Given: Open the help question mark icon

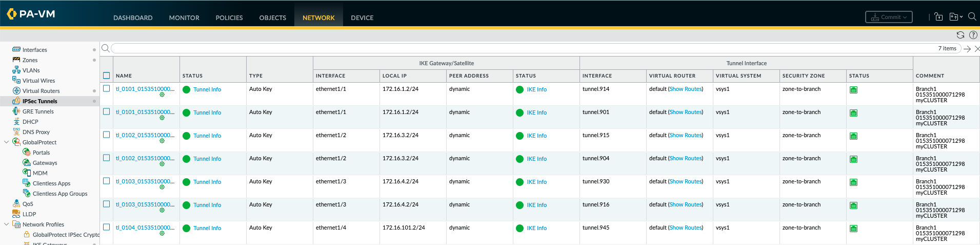Looking at the screenshot, I should pos(973,35).
